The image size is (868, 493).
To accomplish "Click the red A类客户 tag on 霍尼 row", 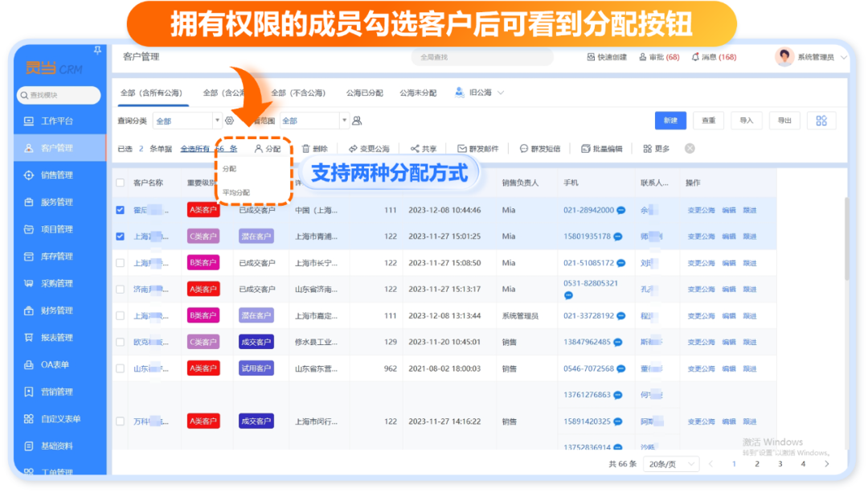I will tap(202, 210).
